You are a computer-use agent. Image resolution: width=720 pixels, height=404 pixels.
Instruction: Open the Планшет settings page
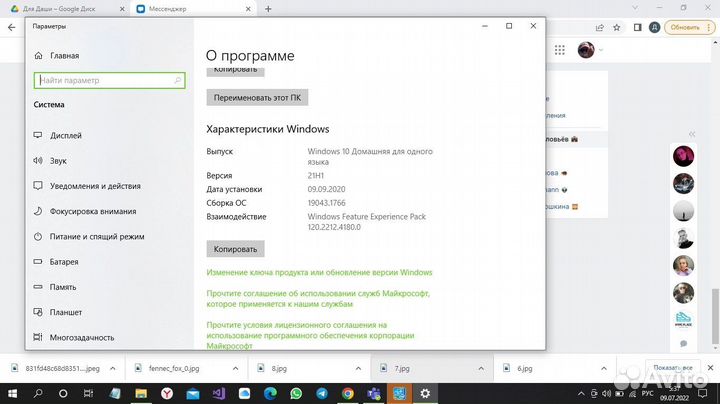(x=58, y=312)
